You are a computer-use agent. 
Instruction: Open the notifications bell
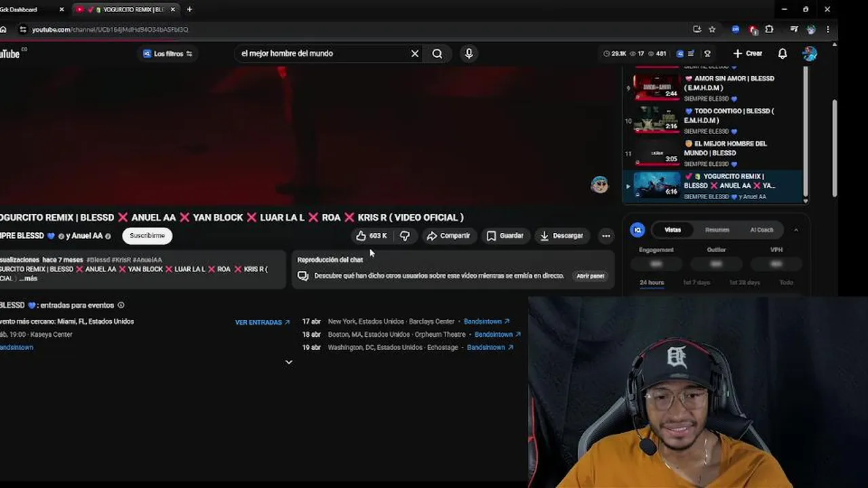(x=783, y=54)
